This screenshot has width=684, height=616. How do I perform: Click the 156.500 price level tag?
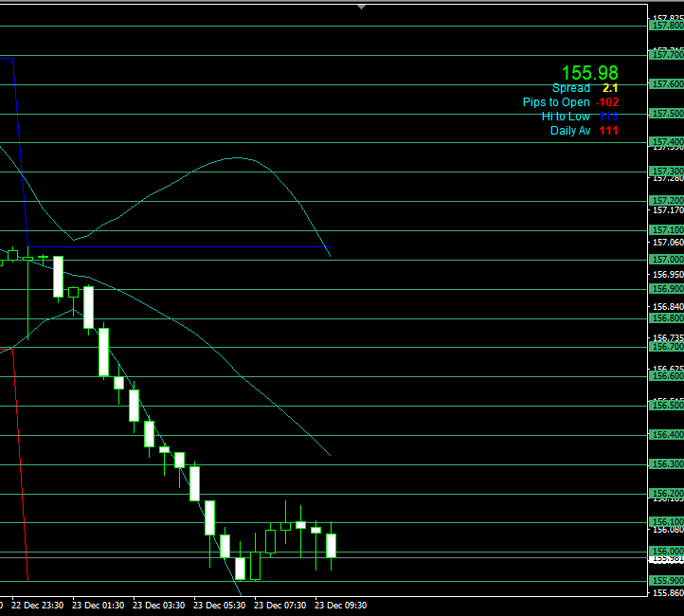[x=666, y=406]
